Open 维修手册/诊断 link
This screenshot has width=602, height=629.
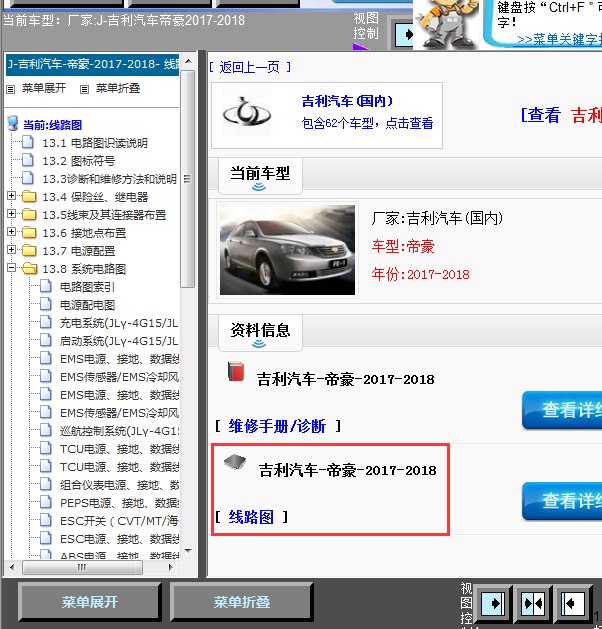click(x=277, y=426)
